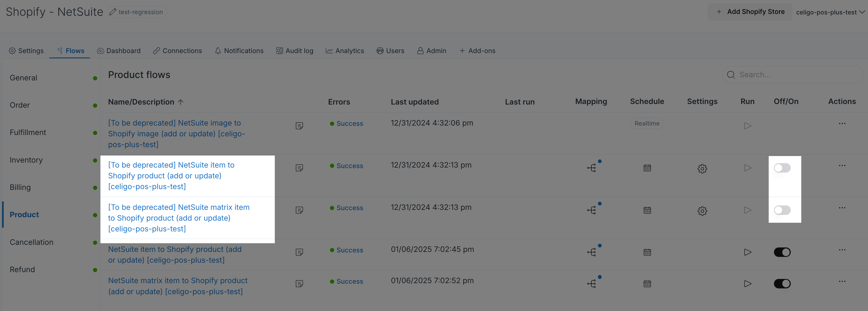Run the deprecated NetSuite matrix item flow
Screen dimensions: 868x311
(748, 210)
